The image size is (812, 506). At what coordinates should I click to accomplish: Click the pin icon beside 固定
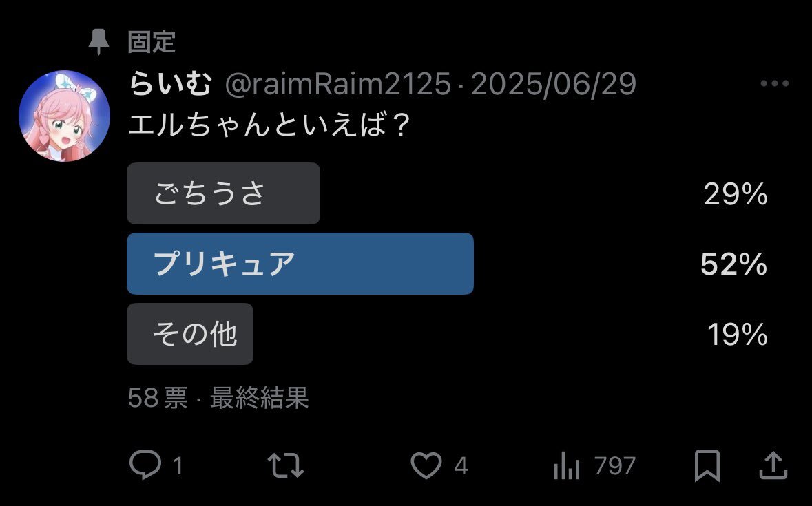[x=98, y=42]
